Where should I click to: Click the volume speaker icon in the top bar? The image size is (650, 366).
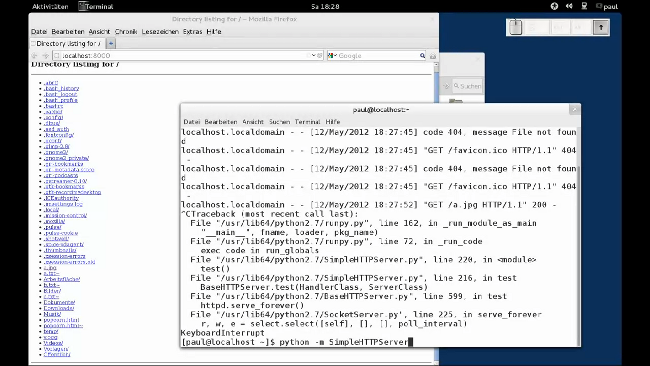(x=569, y=6)
